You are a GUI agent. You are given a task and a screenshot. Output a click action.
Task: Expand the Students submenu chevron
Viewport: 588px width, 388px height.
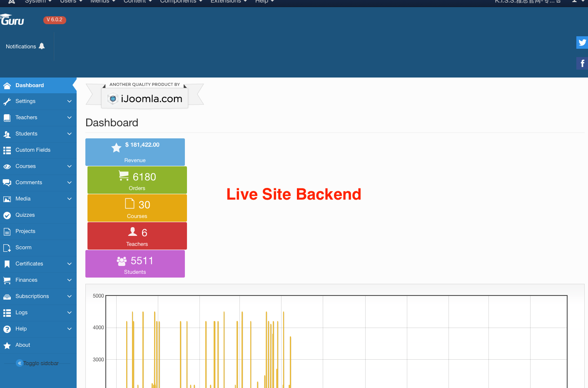click(x=70, y=134)
